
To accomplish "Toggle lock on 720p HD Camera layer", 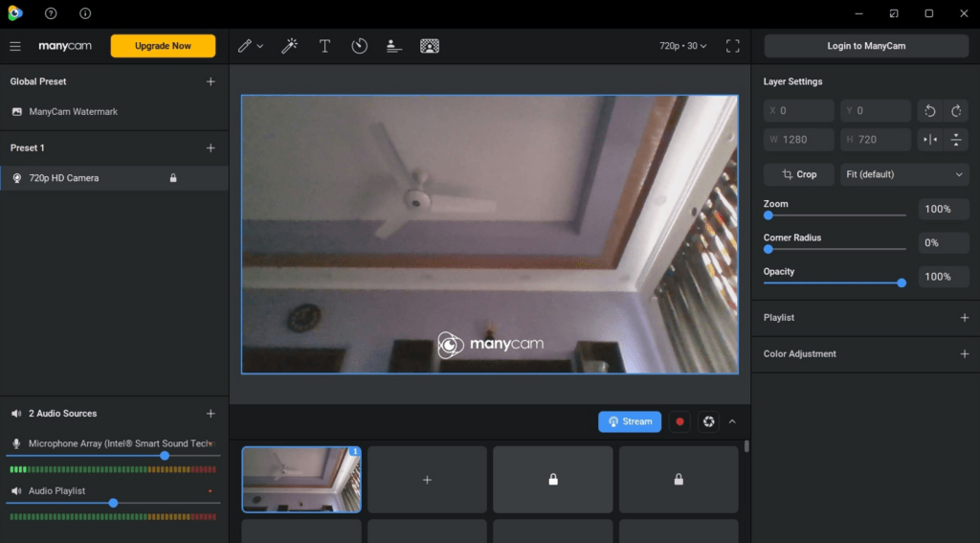I will (173, 178).
